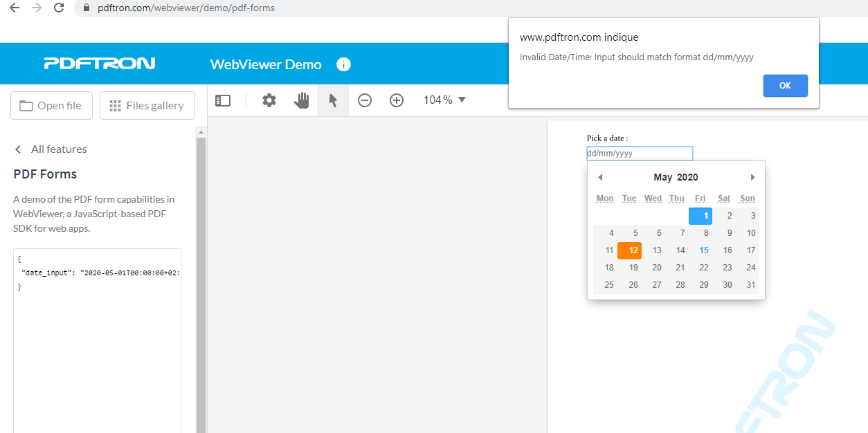Click the "Pick a date :" label
This screenshot has width=868, height=433.
[607, 138]
